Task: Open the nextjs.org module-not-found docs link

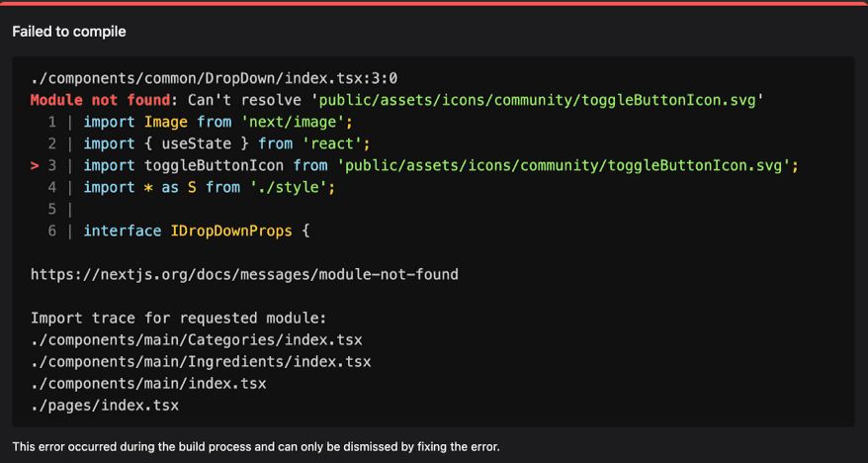Action: pyautogui.click(x=244, y=274)
